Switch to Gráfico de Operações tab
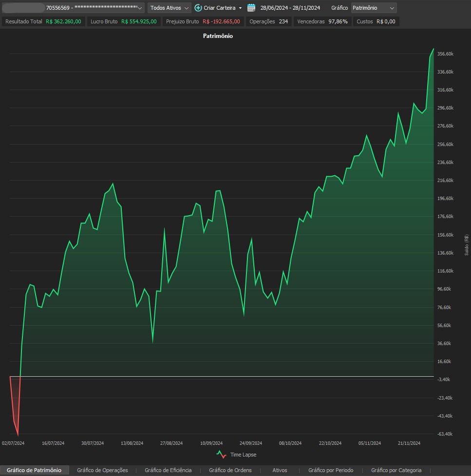 (x=102, y=470)
